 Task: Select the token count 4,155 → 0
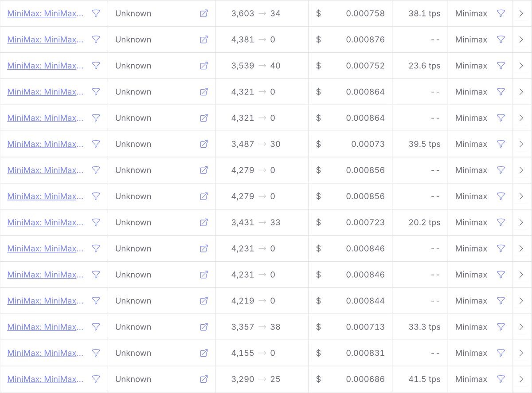pos(253,353)
